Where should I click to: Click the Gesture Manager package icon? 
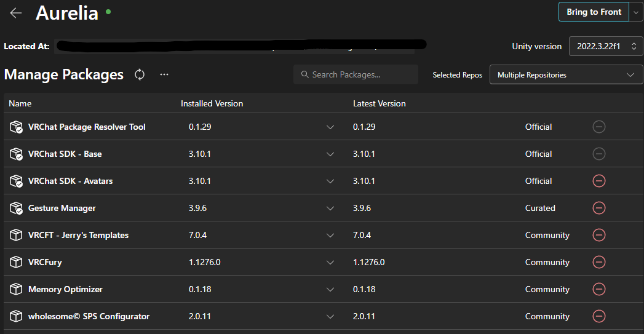16,209
